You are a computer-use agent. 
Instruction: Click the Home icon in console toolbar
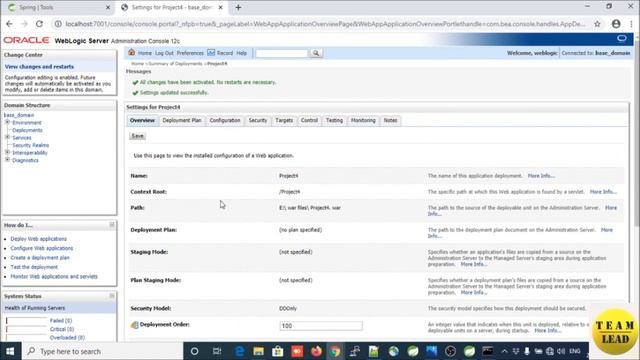coord(131,53)
